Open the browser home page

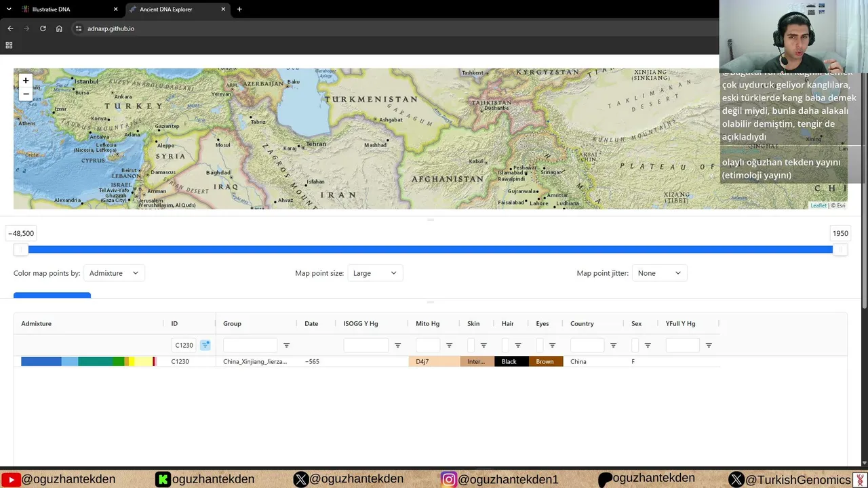[59, 28]
